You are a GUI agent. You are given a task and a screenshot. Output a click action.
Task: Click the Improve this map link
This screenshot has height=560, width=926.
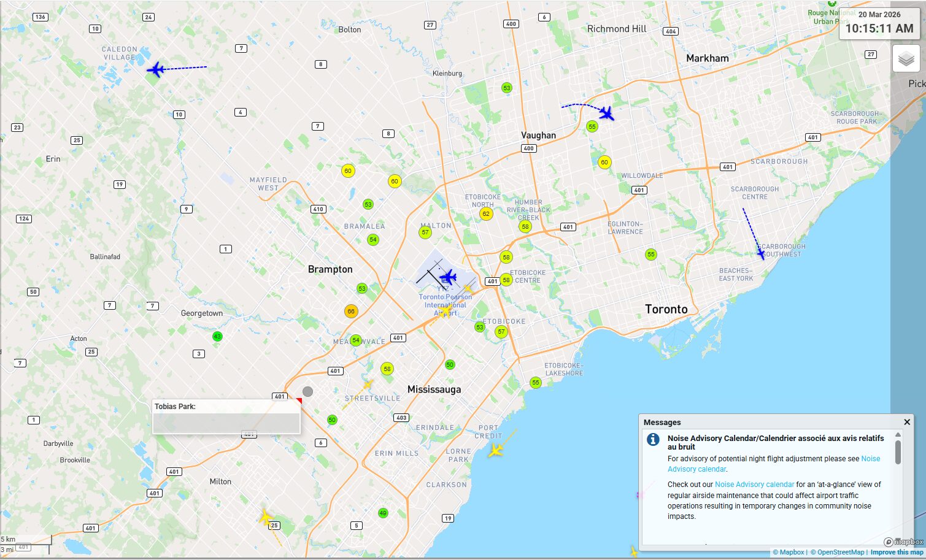[897, 552]
